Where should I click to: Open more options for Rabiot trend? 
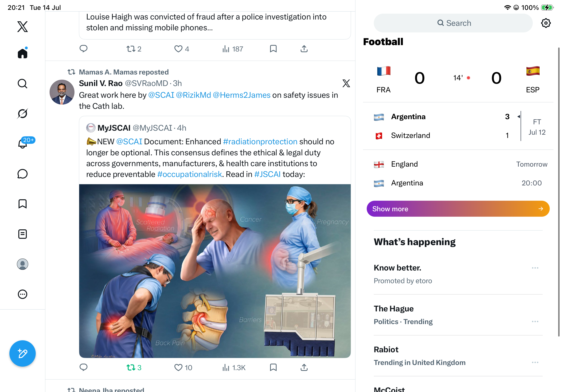point(535,362)
